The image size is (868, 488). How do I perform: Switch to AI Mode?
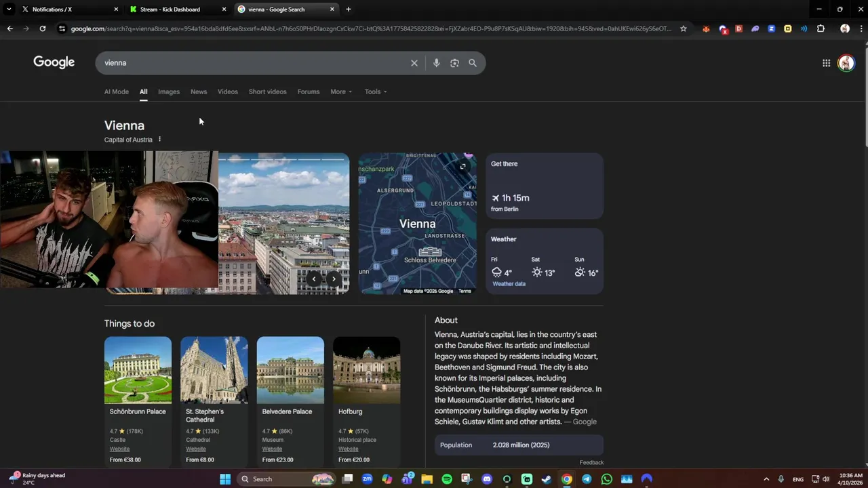coord(117,91)
